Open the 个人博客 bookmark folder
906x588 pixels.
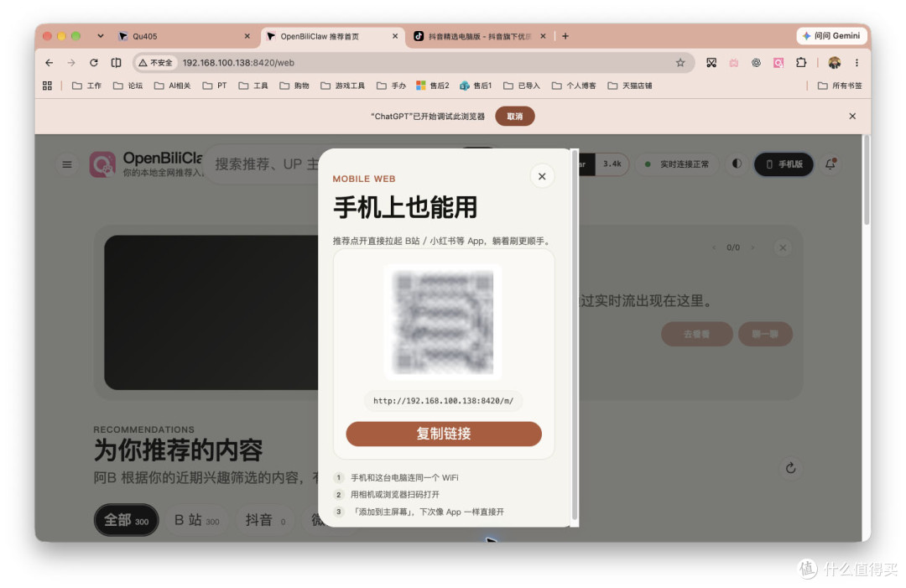coord(573,86)
